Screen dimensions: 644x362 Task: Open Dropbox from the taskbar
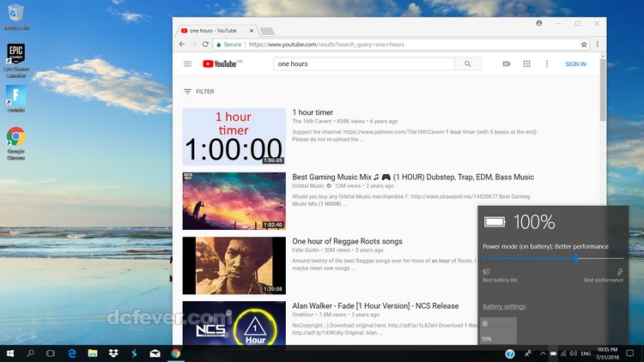[x=113, y=353]
